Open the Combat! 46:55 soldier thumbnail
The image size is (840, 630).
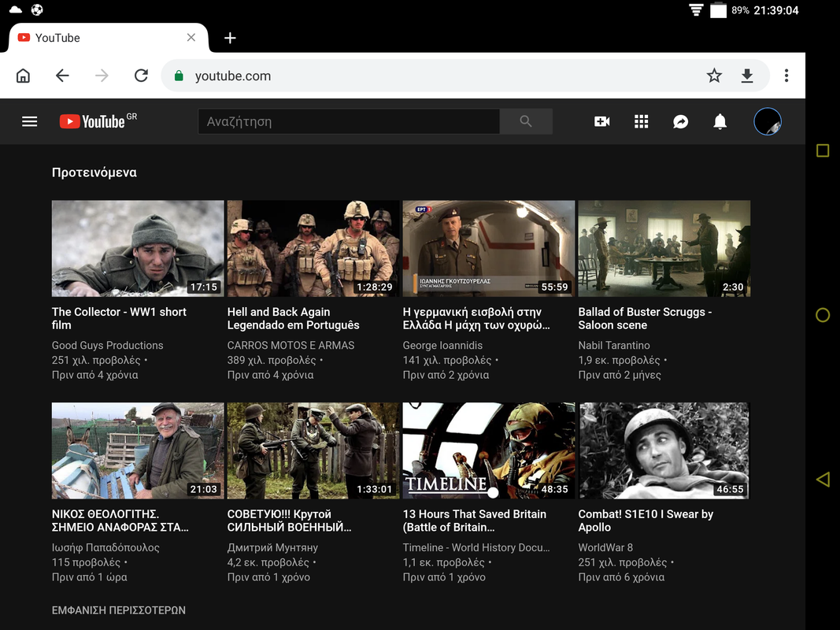tap(664, 450)
